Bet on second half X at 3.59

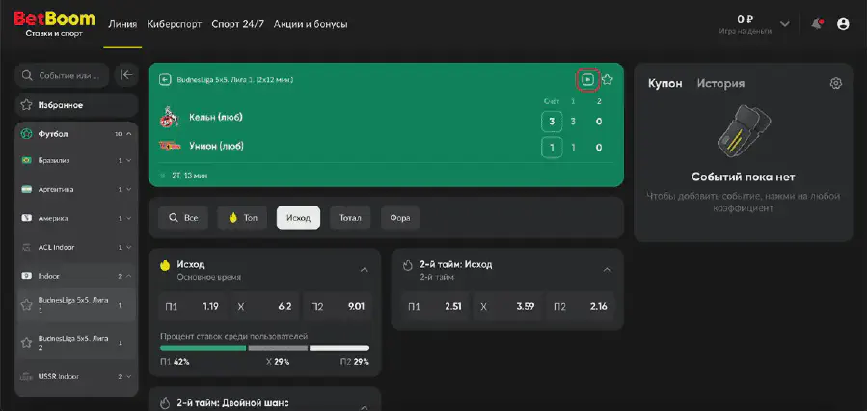(x=507, y=306)
